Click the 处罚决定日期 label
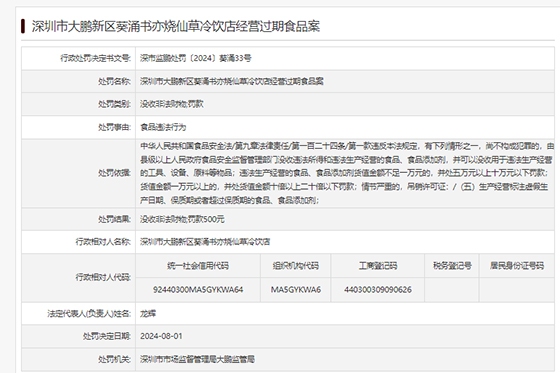 tap(107, 336)
